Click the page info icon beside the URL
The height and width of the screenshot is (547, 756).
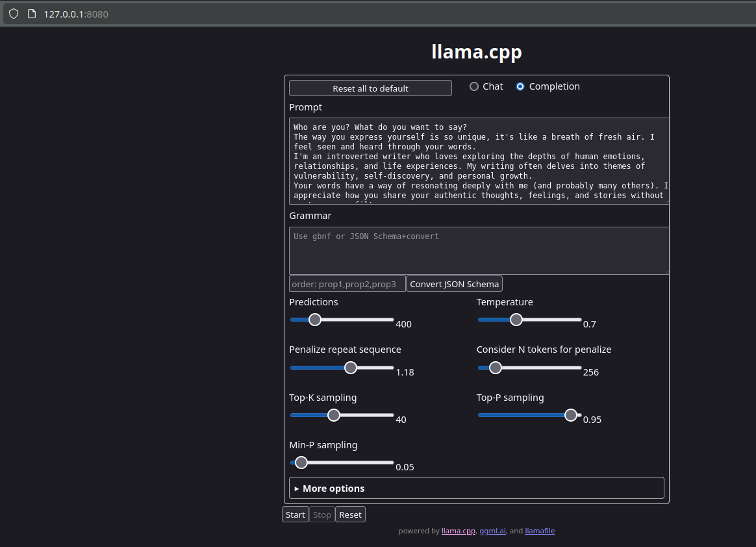pyautogui.click(x=32, y=14)
